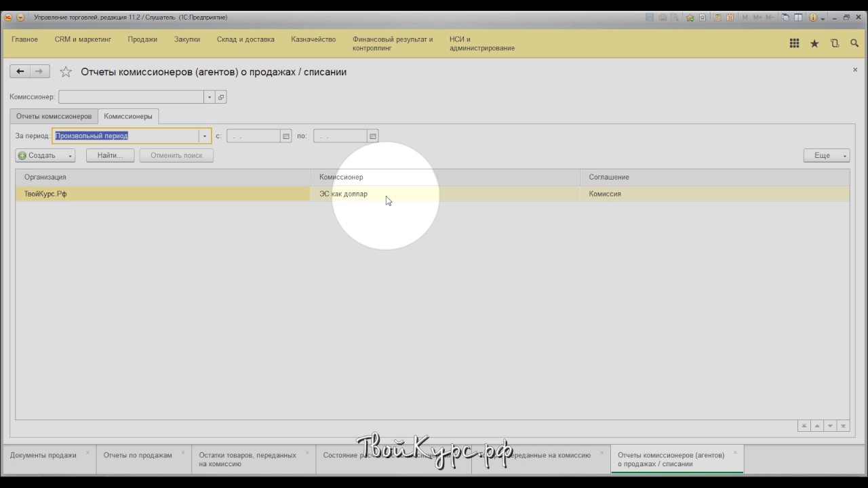This screenshot has height=488, width=868.
Task: Open the Казначейство section
Action: (313, 39)
